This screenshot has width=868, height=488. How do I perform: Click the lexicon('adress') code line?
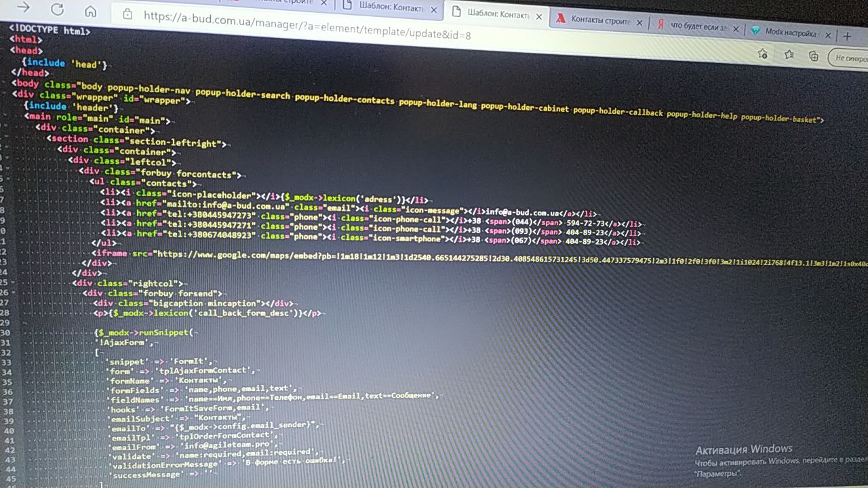pyautogui.click(x=264, y=197)
